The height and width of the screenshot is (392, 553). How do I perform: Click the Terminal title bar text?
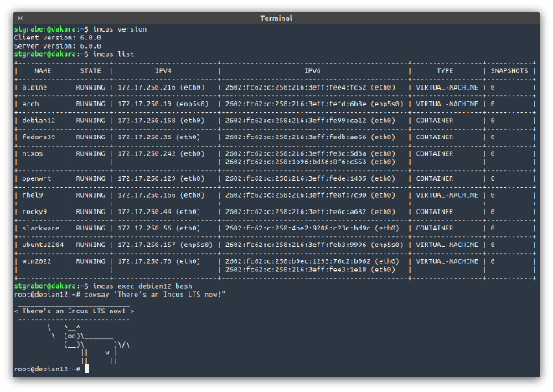pyautogui.click(x=276, y=18)
